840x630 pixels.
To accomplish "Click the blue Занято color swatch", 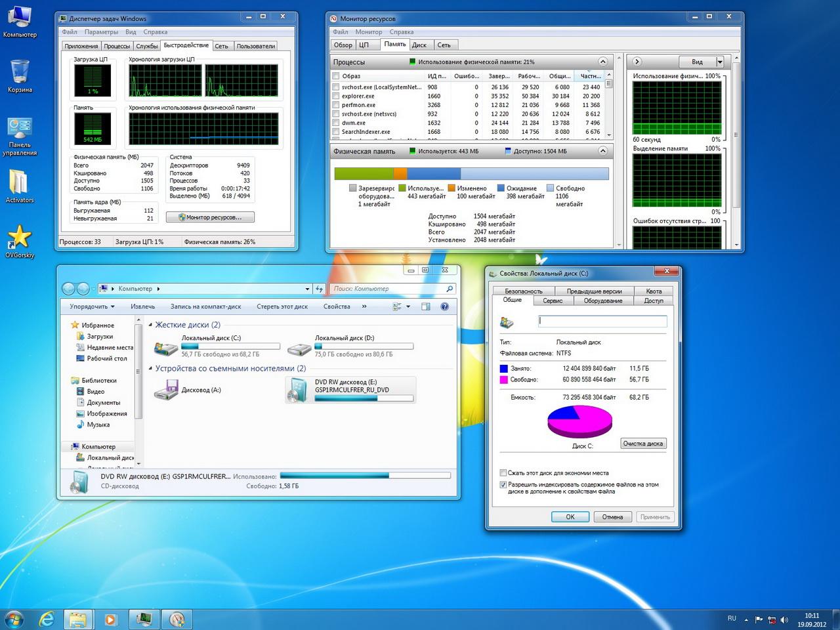I will tap(503, 369).
